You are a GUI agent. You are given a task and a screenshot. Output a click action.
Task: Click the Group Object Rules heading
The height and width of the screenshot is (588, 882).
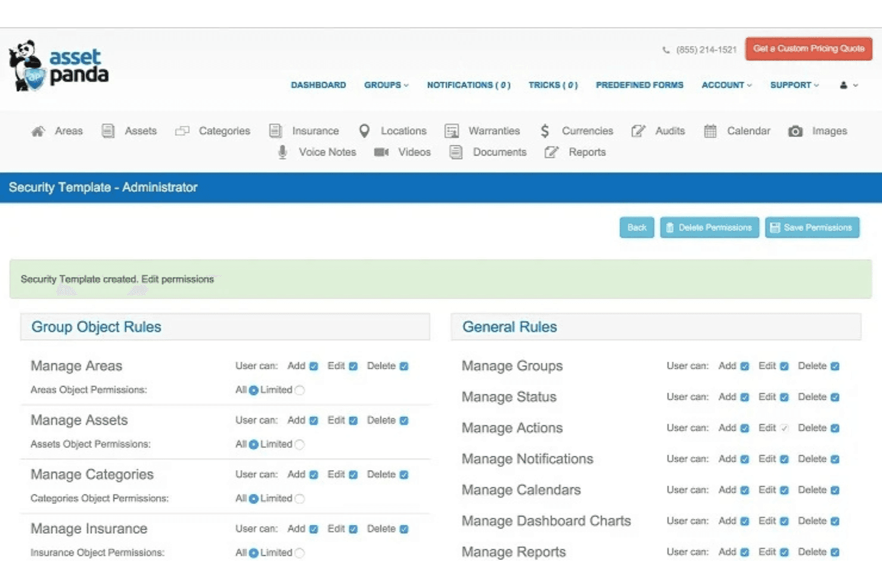(x=97, y=327)
